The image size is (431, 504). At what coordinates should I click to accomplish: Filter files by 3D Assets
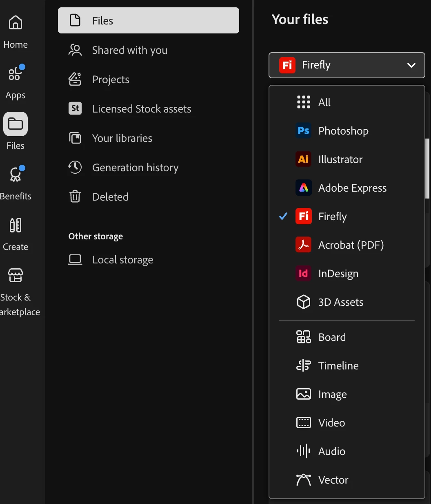click(347, 302)
